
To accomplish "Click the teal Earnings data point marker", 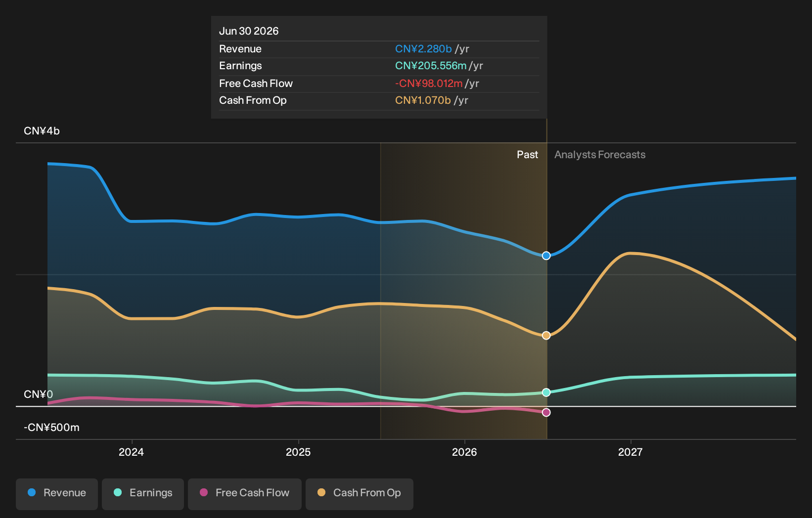I will click(546, 392).
